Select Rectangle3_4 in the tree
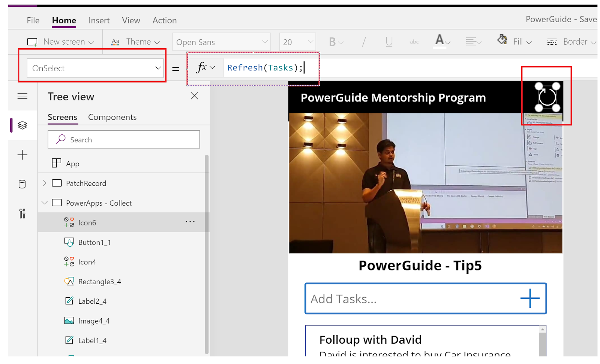This screenshot has width=600, height=364. (100, 282)
